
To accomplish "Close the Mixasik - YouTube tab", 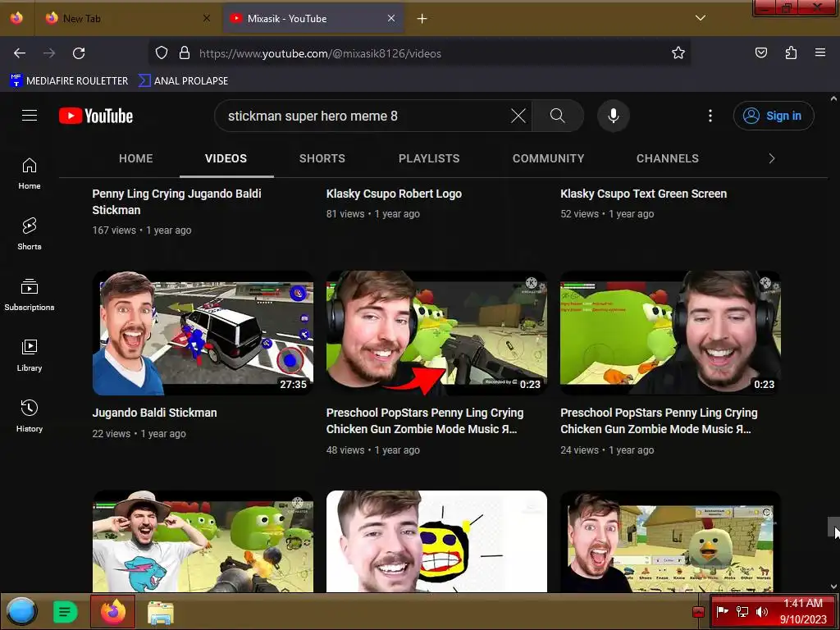I will 391,18.
